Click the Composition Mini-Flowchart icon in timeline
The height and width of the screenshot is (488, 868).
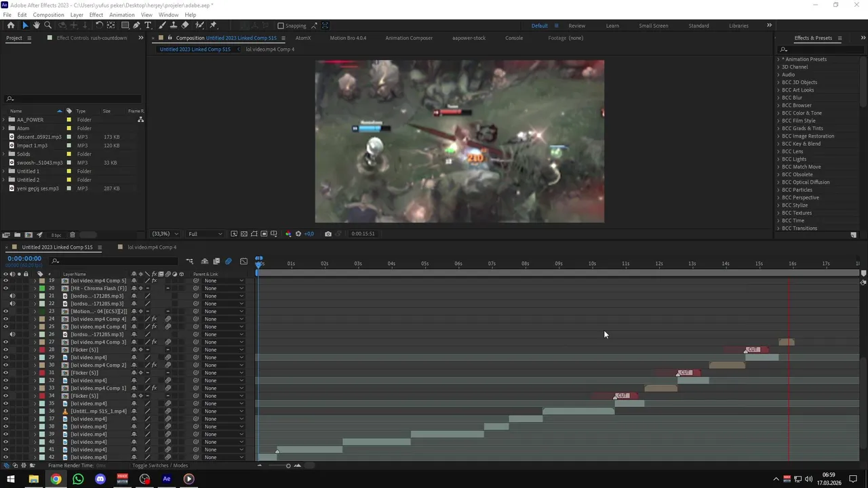click(x=189, y=261)
